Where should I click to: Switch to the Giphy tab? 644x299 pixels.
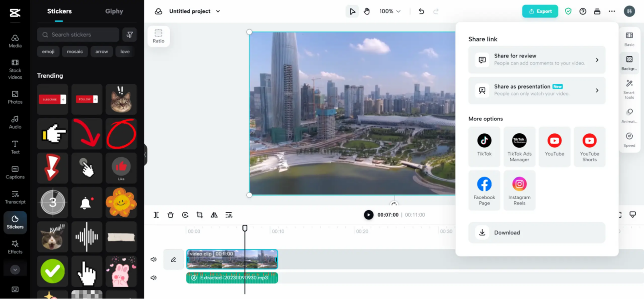[114, 11]
